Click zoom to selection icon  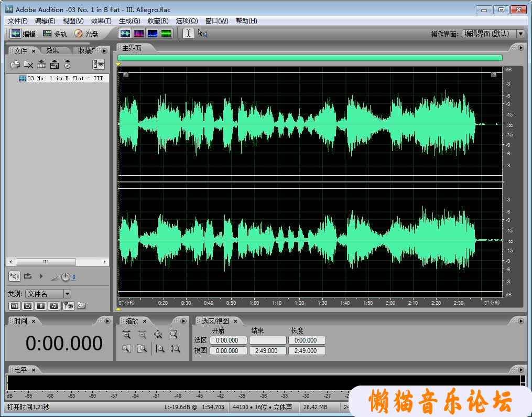pos(173,335)
